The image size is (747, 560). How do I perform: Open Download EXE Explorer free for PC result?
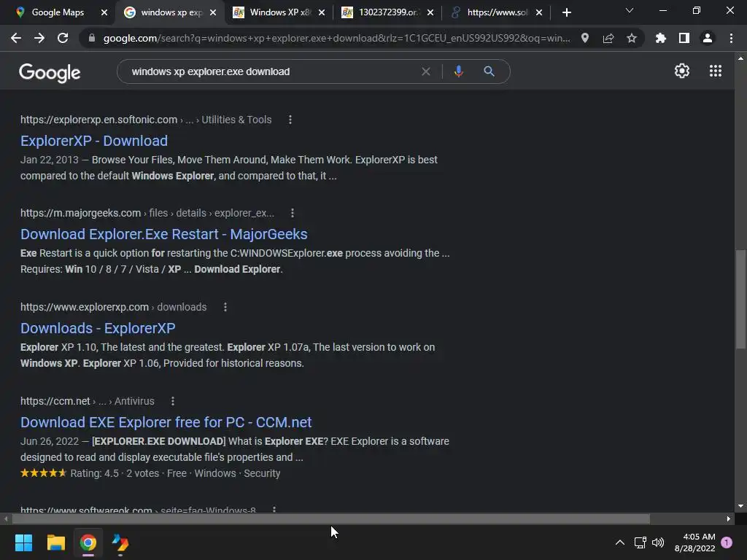pos(166,422)
